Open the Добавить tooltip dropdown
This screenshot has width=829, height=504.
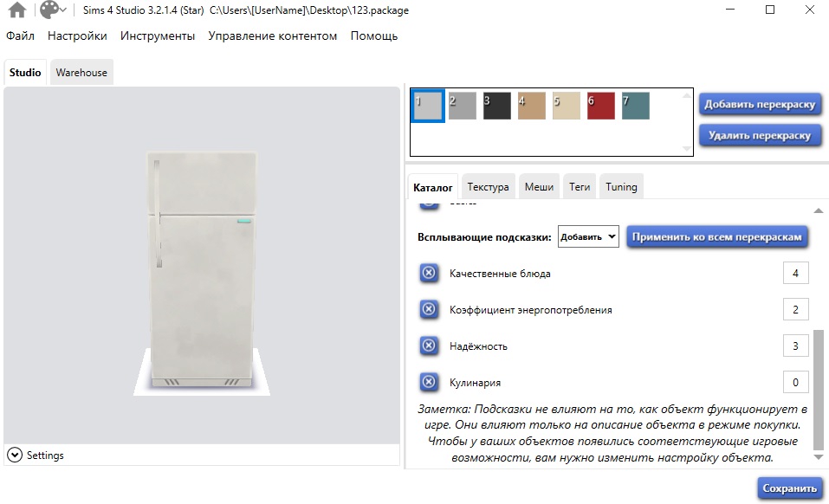(588, 236)
